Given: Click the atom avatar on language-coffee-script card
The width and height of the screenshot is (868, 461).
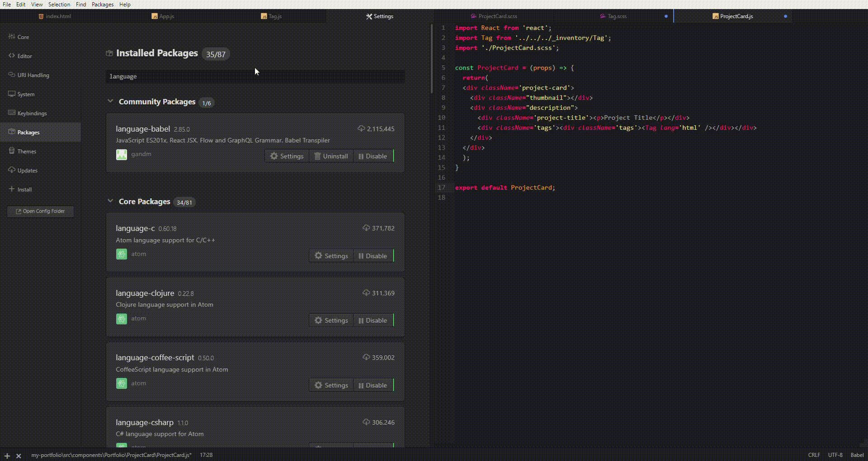Looking at the screenshot, I should click(x=122, y=383).
